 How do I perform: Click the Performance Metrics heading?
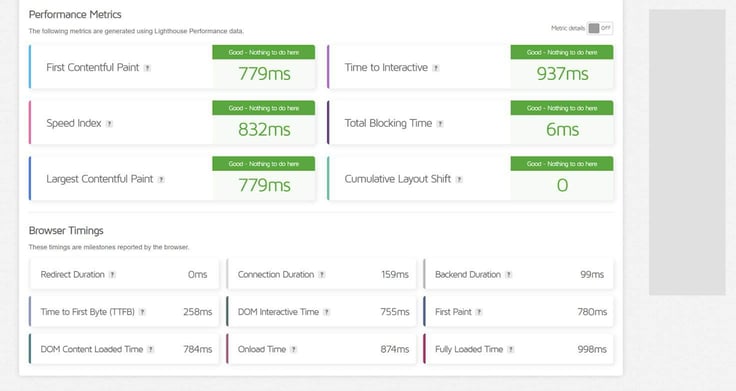75,15
